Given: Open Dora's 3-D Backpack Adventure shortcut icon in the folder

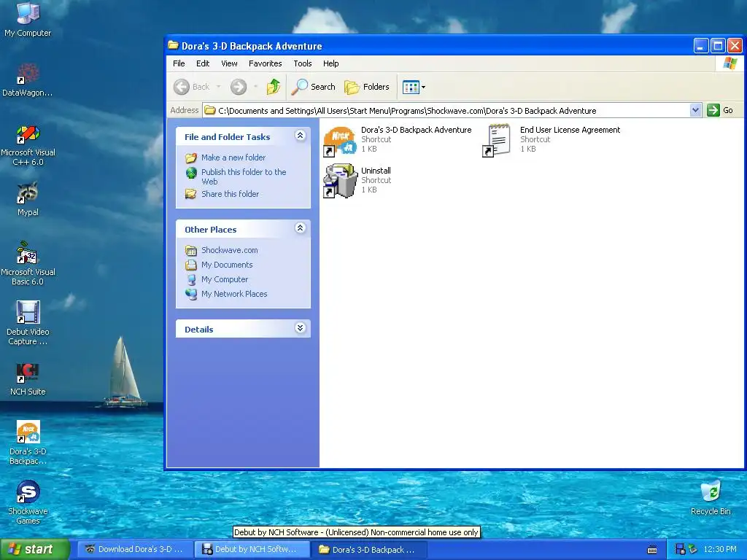Looking at the screenshot, I should pos(340,141).
